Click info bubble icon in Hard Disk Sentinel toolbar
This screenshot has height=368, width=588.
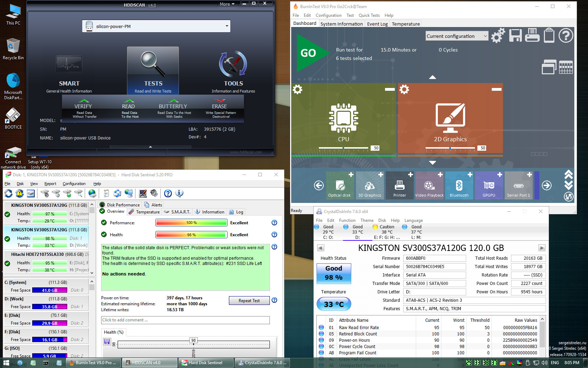(179, 193)
